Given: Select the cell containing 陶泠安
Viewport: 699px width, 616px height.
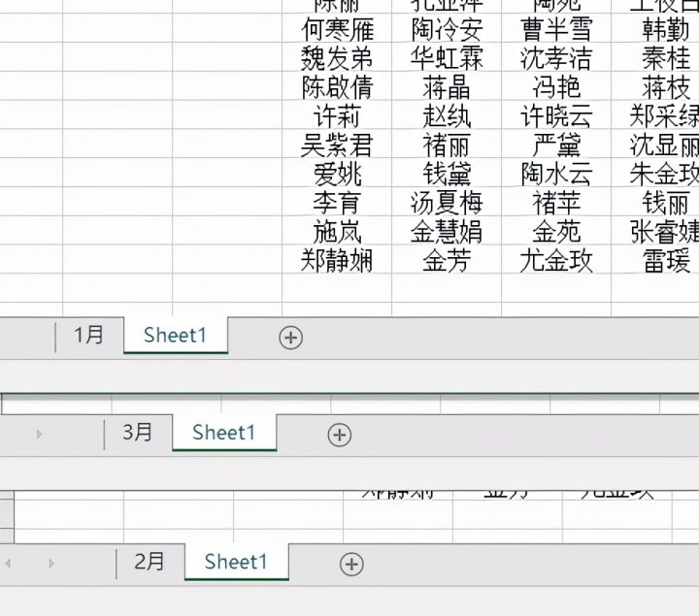Looking at the screenshot, I should pyautogui.click(x=447, y=29).
